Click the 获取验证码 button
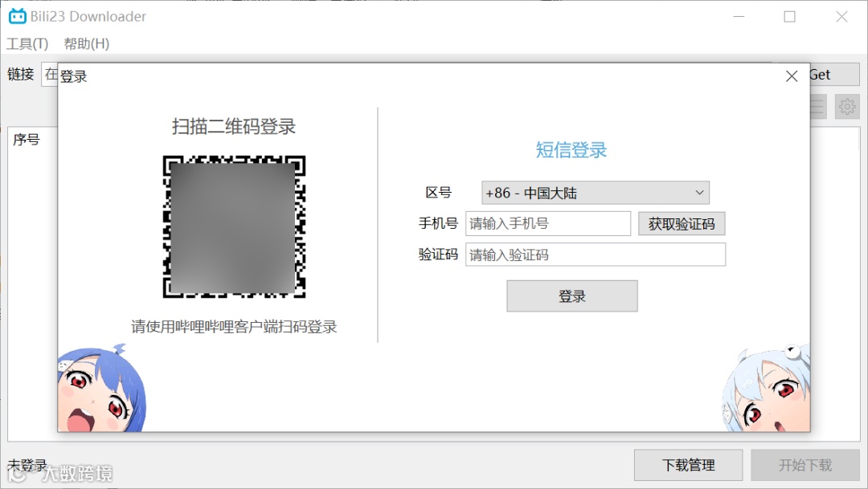868x489 pixels. pos(682,224)
